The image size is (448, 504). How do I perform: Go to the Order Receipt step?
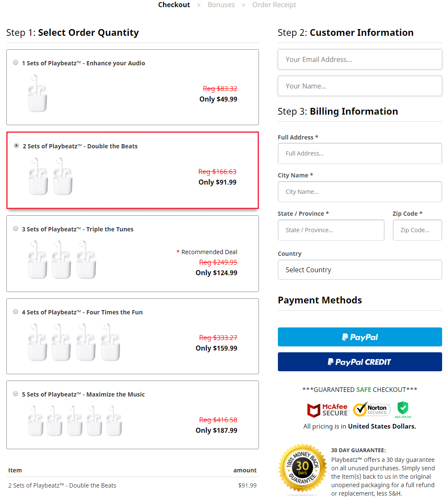[274, 5]
